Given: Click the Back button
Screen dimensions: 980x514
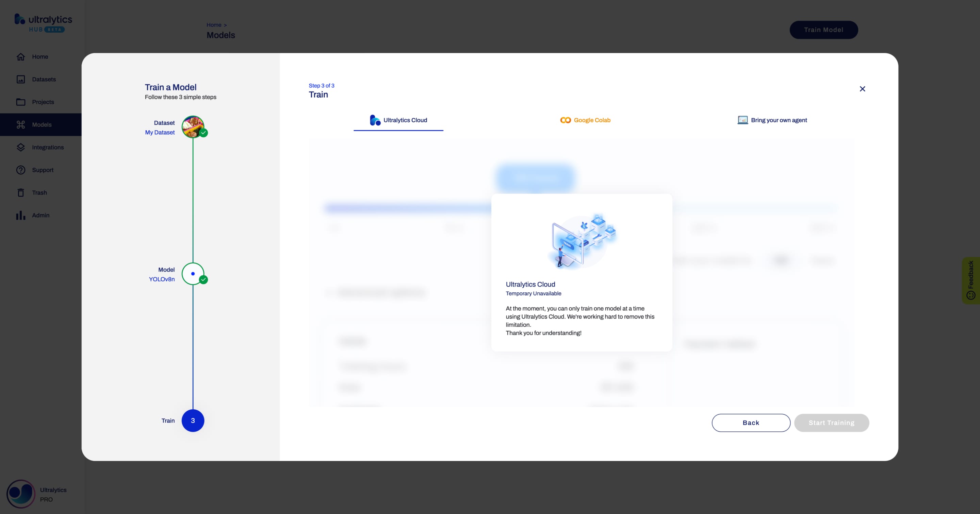Looking at the screenshot, I should 751,423.
